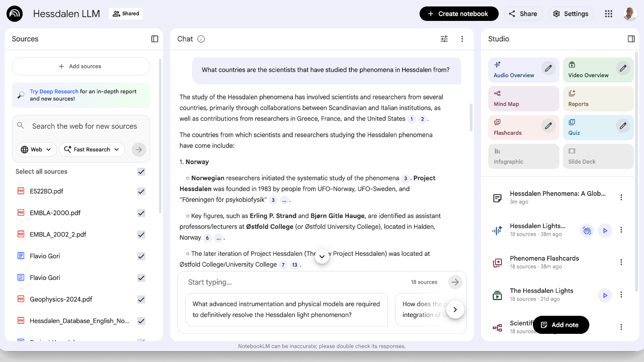Open chat panel more options menu

462,39
